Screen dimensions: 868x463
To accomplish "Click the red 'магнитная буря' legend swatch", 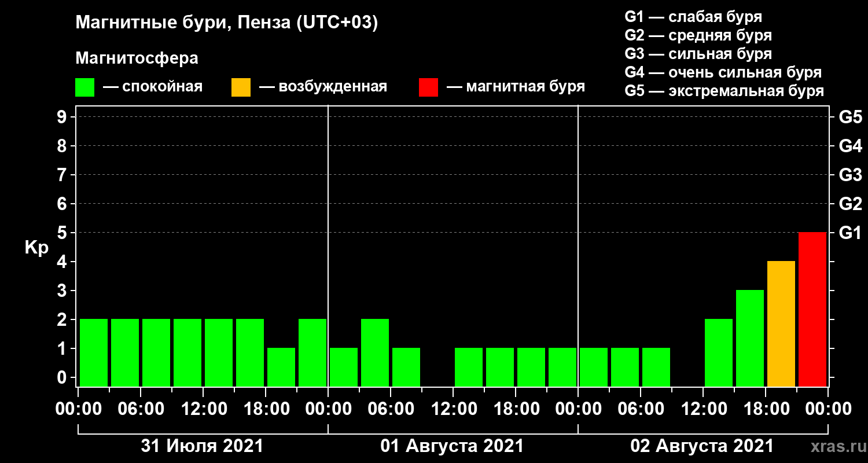I will click(428, 87).
